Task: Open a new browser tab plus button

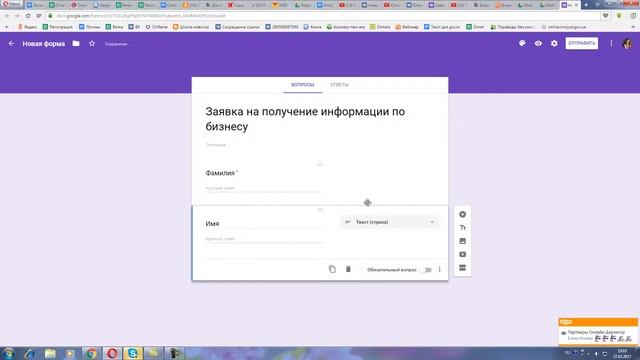Action: (586, 5)
